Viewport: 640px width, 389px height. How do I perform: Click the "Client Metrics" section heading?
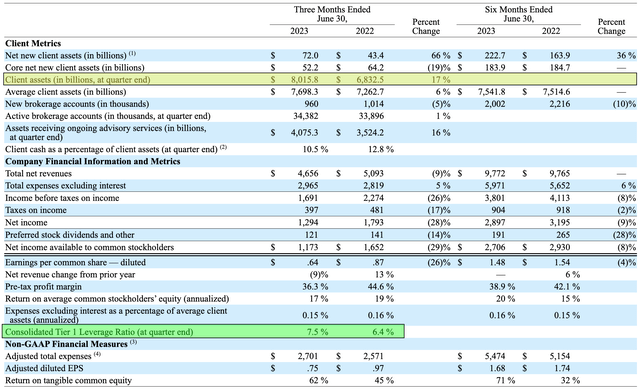click(x=33, y=43)
